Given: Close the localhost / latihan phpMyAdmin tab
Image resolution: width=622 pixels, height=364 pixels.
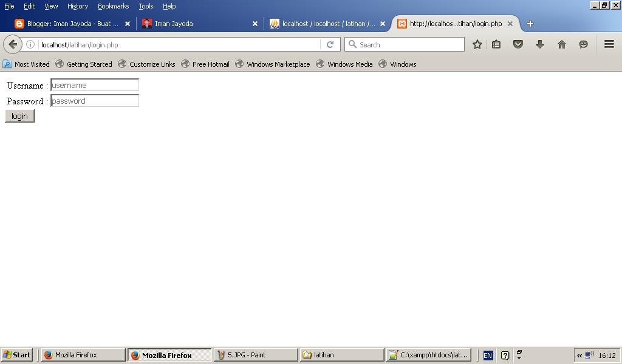Looking at the screenshot, I should pyautogui.click(x=383, y=24).
